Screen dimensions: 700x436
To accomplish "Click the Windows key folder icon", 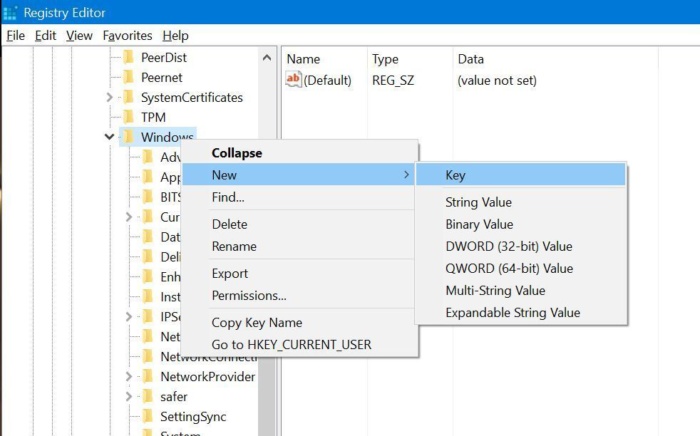I will click(127, 137).
